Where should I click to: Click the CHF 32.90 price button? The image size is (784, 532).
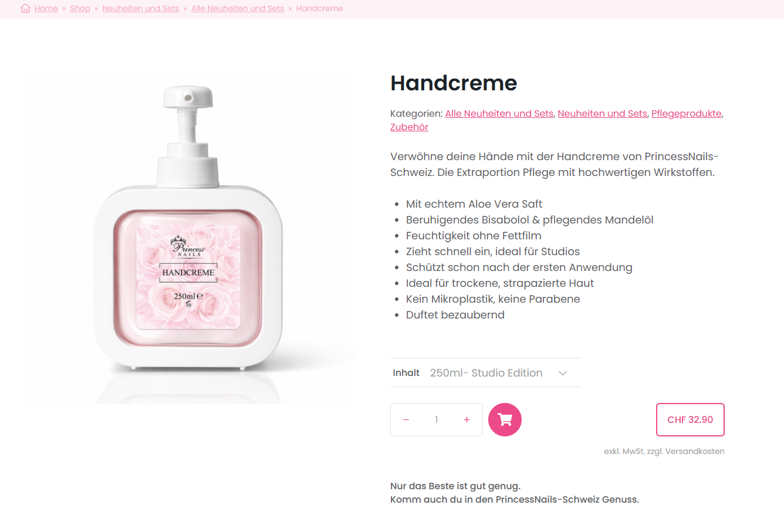690,419
